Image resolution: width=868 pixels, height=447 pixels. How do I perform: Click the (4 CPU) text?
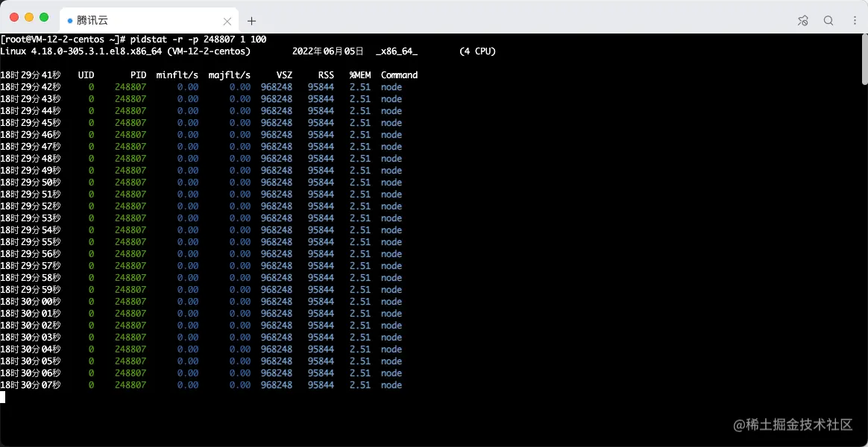pyautogui.click(x=478, y=51)
